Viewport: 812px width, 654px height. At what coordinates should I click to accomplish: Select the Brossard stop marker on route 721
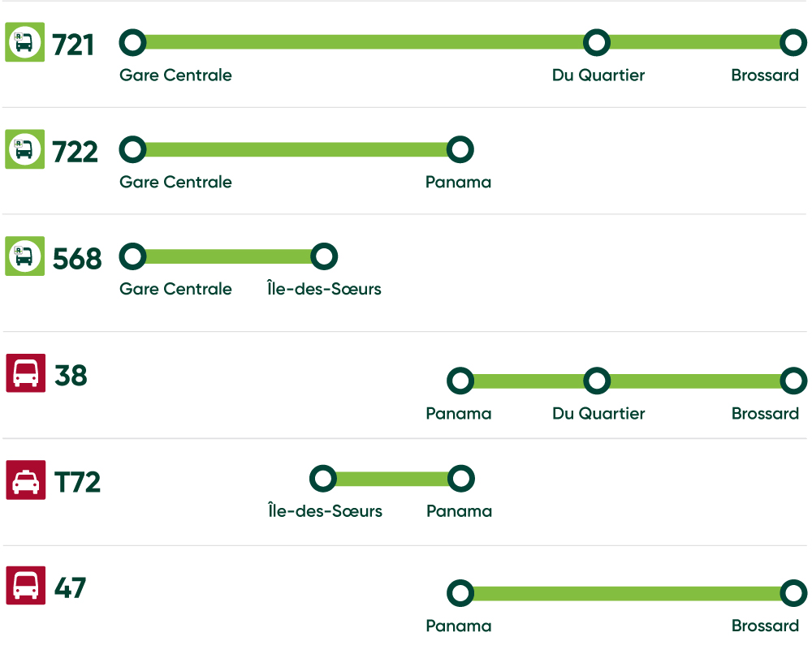(793, 42)
